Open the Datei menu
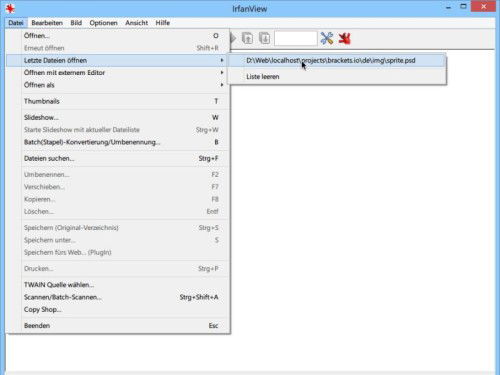This screenshot has width=500, height=375. click(16, 23)
